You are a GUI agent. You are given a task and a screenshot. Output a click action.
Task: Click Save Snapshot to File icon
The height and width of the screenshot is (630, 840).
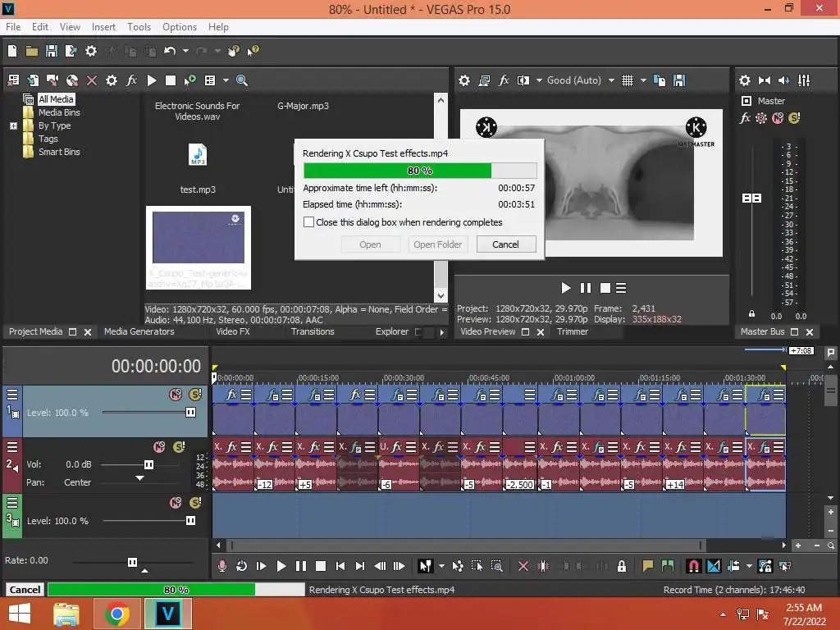679,80
